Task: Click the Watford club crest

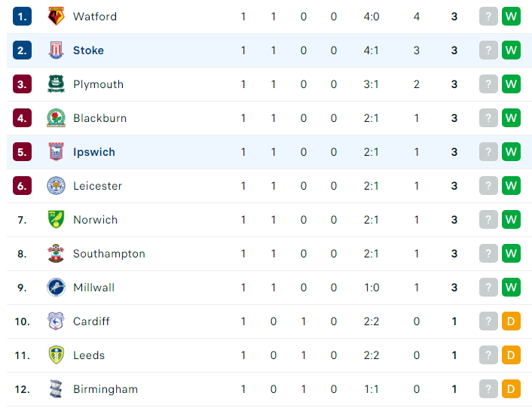Action: (56, 17)
